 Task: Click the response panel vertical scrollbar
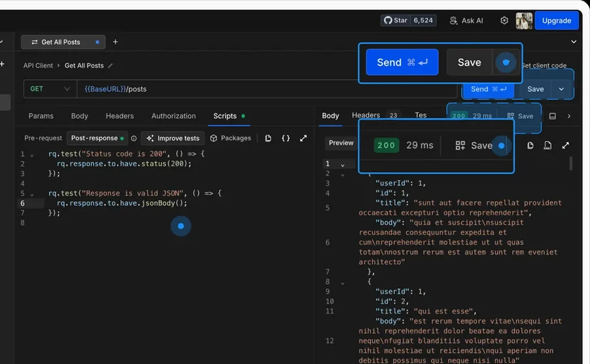(571, 163)
